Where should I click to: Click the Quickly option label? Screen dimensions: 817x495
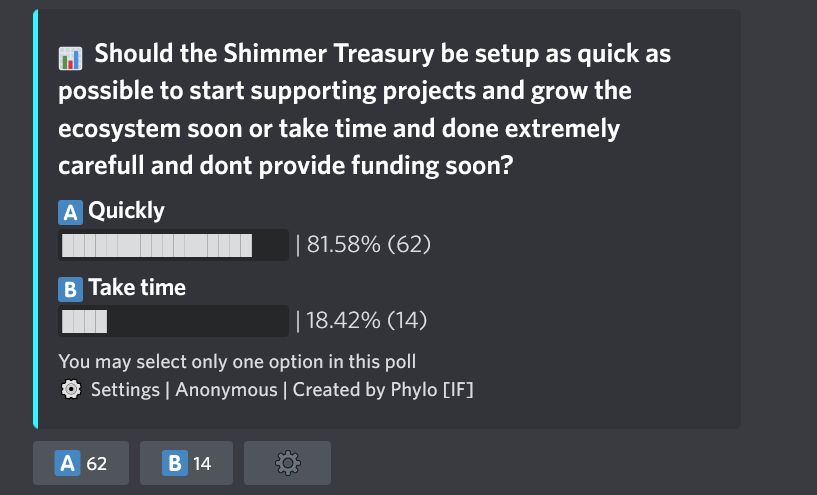[x=126, y=211]
